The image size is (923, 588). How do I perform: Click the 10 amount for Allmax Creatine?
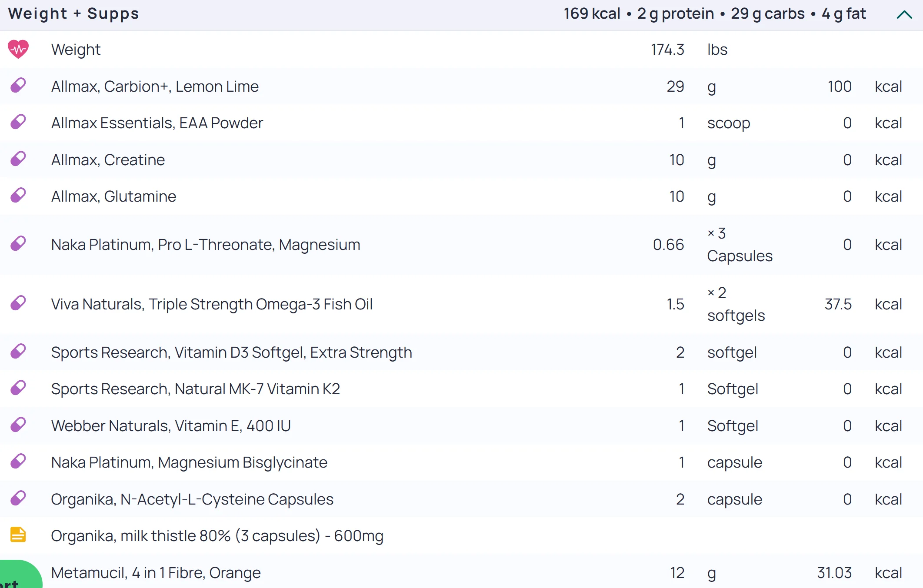676,160
